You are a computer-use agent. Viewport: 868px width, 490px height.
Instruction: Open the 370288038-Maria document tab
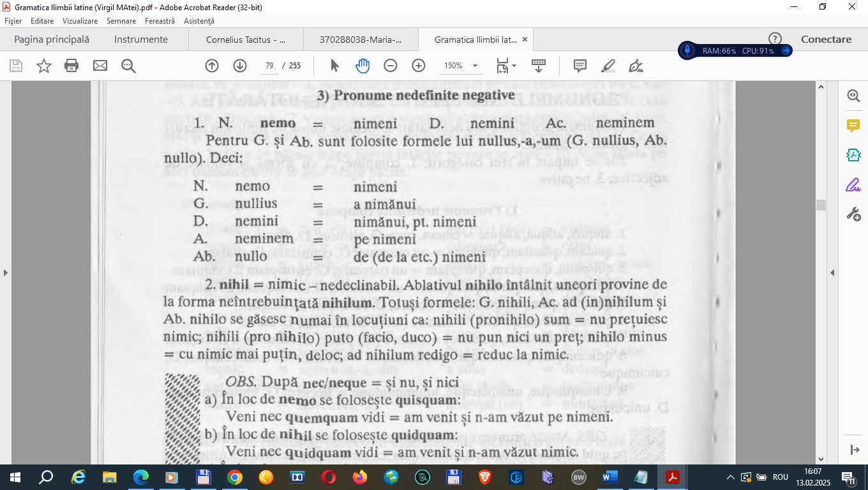[361, 40]
